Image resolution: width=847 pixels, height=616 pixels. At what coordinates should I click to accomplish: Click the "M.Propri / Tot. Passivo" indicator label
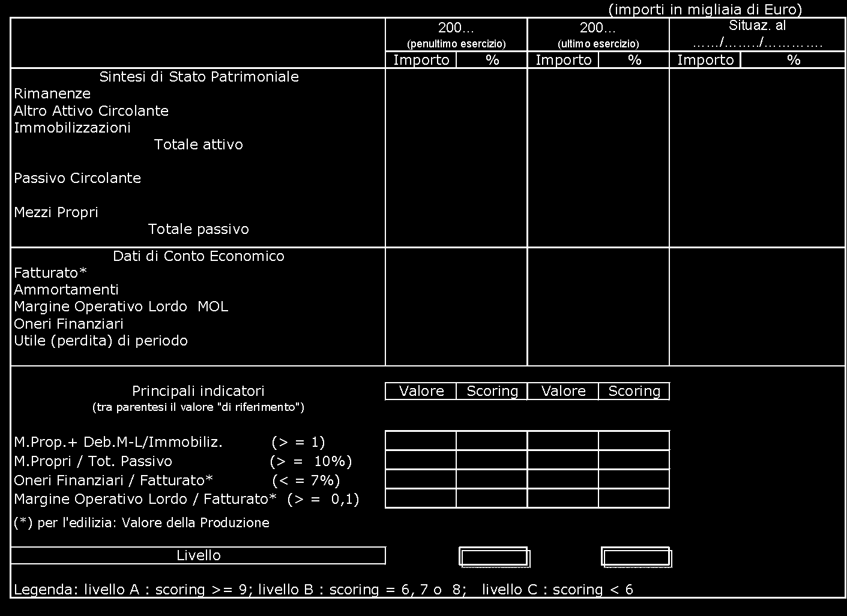point(93,461)
